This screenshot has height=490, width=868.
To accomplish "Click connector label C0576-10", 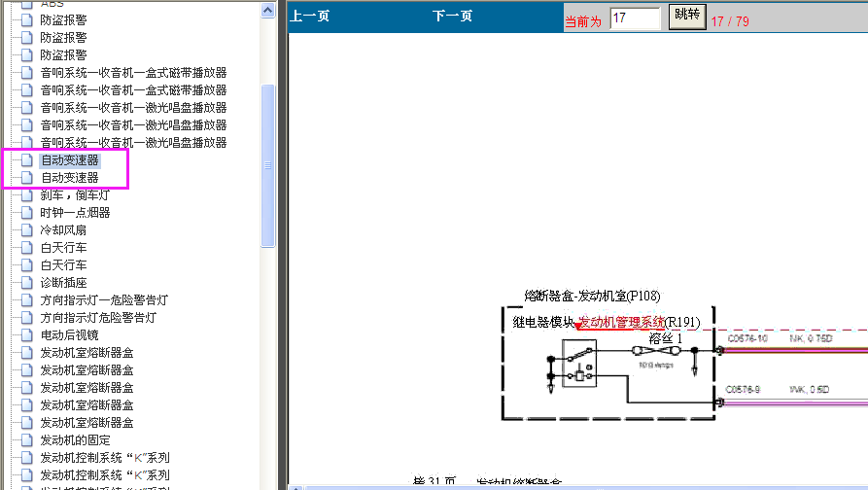I will (x=747, y=338).
